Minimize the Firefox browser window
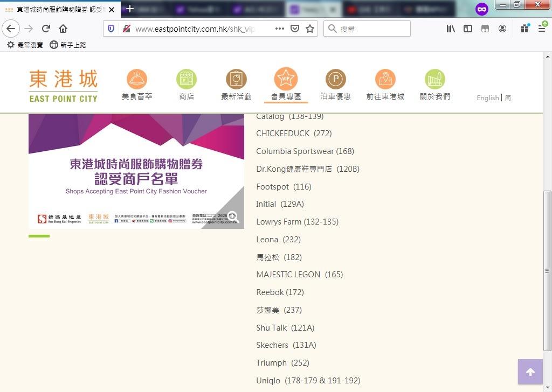The width and height of the screenshot is (552, 392). click(x=503, y=4)
